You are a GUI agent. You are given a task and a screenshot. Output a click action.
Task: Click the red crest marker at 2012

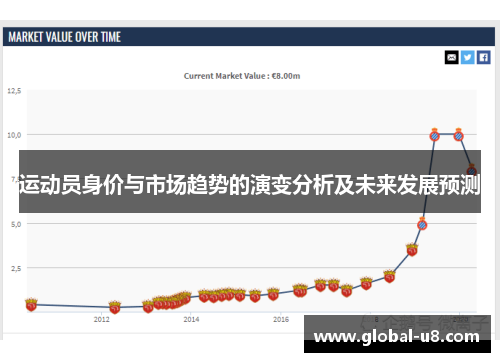point(115,307)
